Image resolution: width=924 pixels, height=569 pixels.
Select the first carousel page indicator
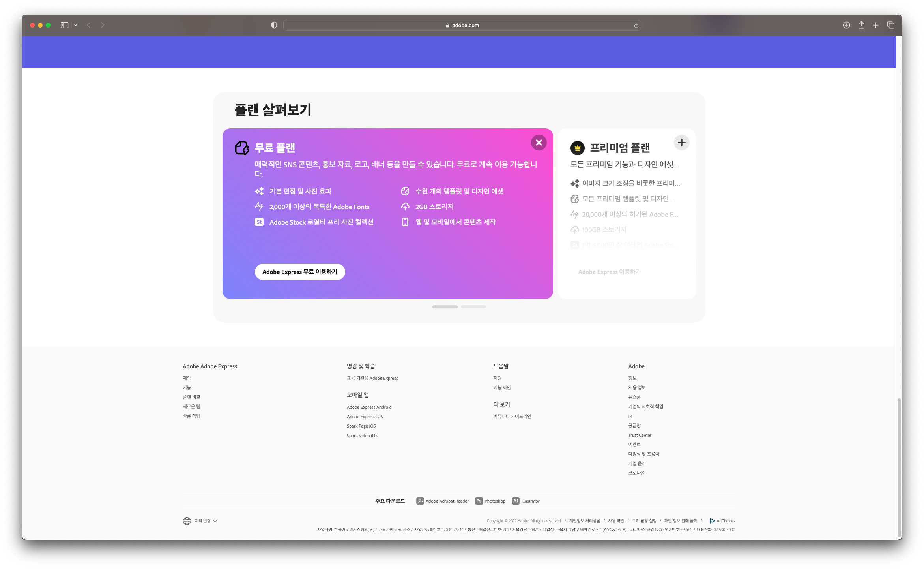point(445,307)
